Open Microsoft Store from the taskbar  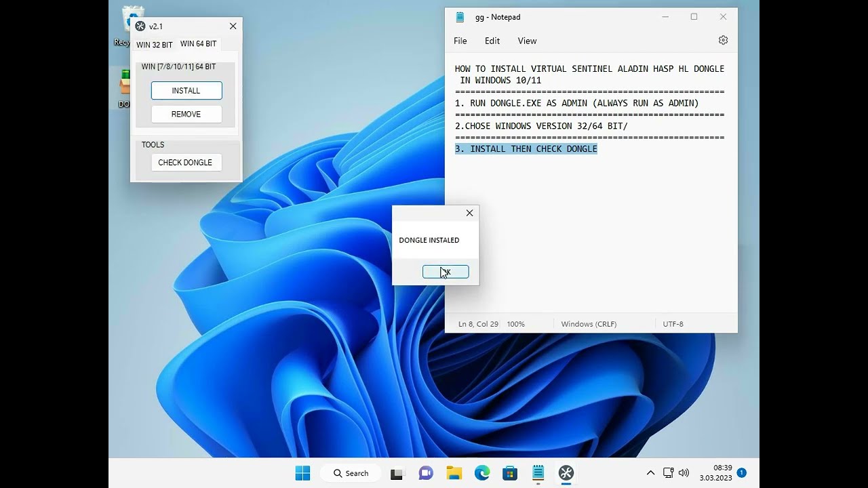(510, 473)
